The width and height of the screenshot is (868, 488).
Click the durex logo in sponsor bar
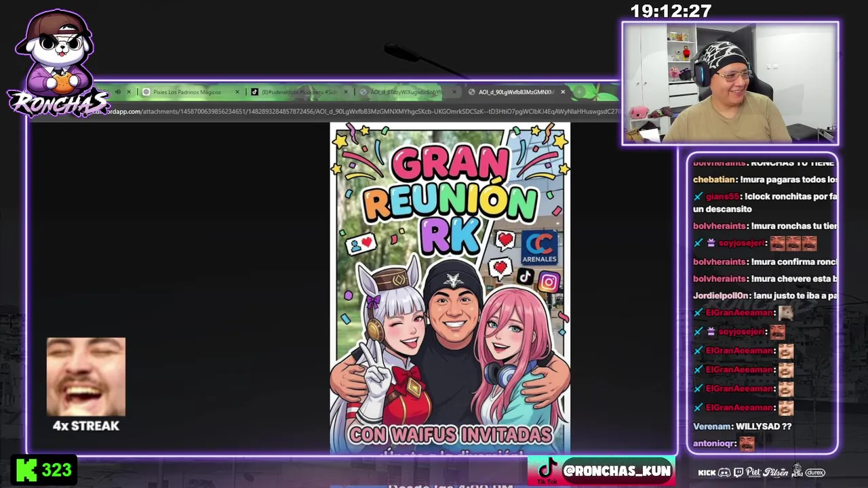click(815, 472)
